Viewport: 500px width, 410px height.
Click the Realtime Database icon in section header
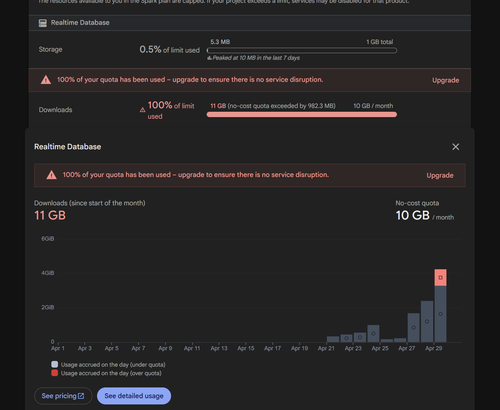pos(43,23)
